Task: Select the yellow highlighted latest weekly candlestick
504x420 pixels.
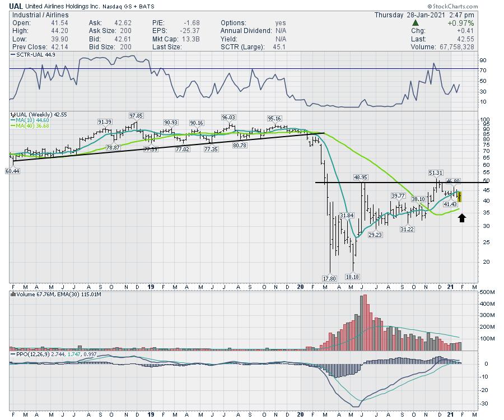Action: pyautogui.click(x=460, y=197)
